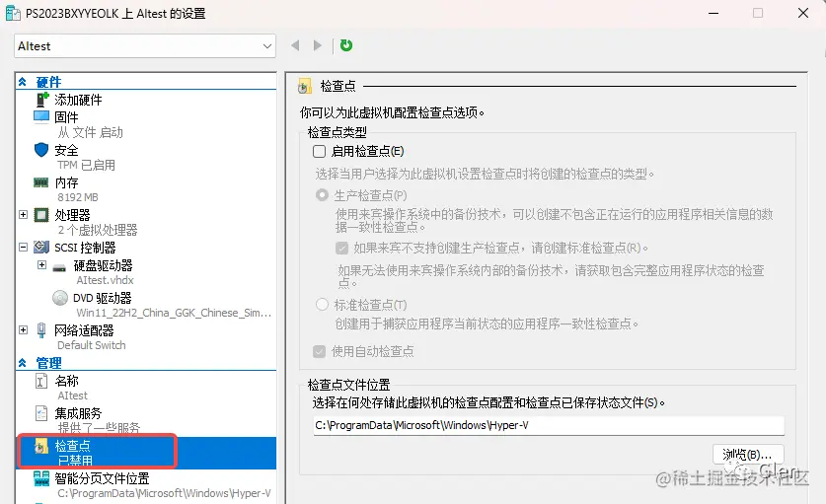Select 集成服务 in the settings tree
The height and width of the screenshot is (504, 826).
click(x=78, y=413)
